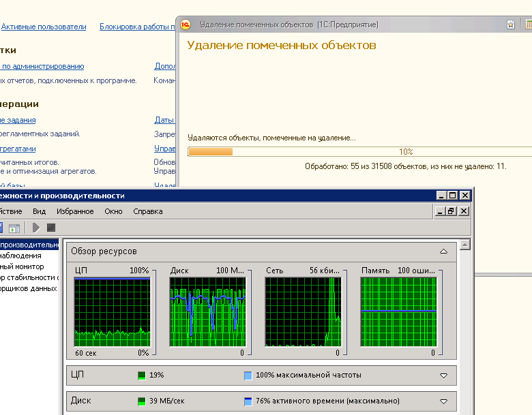Click the 39 МБ/сек disk value
532x415 pixels.
pyautogui.click(x=167, y=401)
